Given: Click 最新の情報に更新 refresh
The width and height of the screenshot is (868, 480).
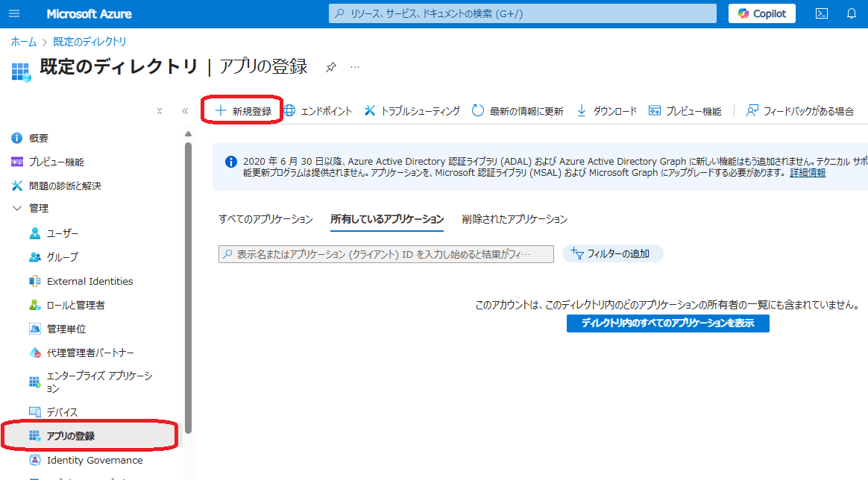Looking at the screenshot, I should pyautogui.click(x=518, y=111).
